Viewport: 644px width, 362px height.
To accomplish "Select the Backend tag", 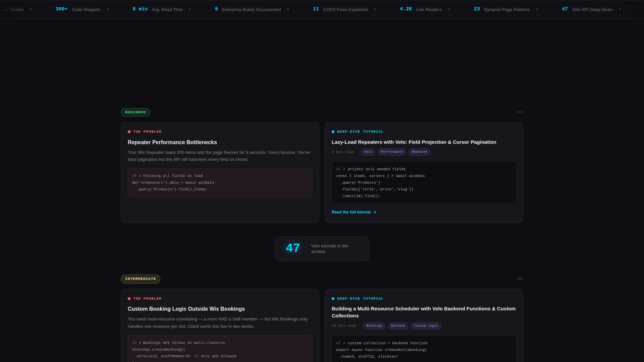I will coord(398,326).
